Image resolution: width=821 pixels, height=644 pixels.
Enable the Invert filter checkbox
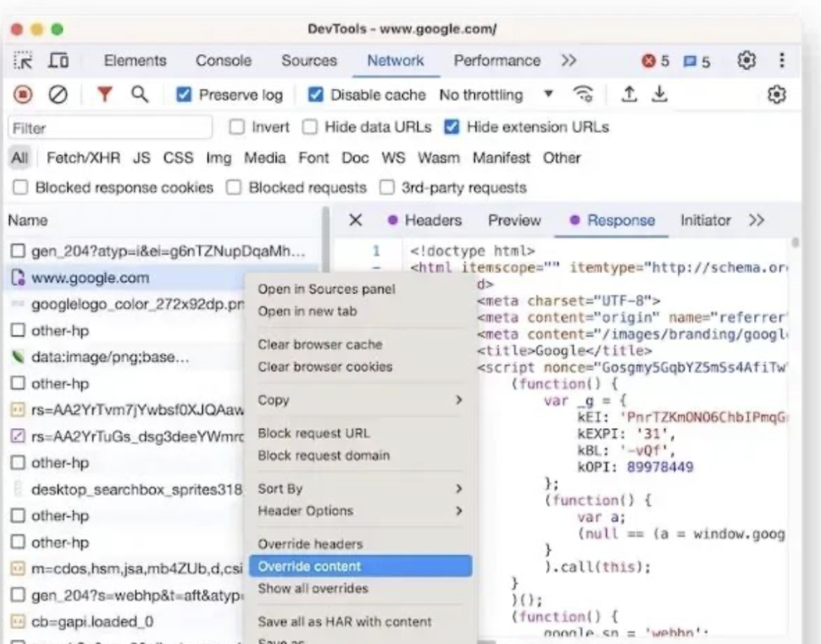click(x=236, y=127)
